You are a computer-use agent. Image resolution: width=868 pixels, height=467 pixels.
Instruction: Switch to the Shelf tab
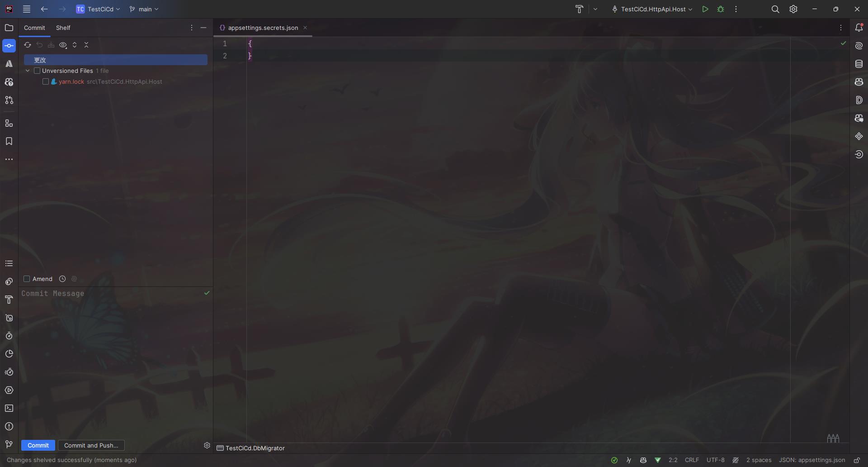click(63, 28)
